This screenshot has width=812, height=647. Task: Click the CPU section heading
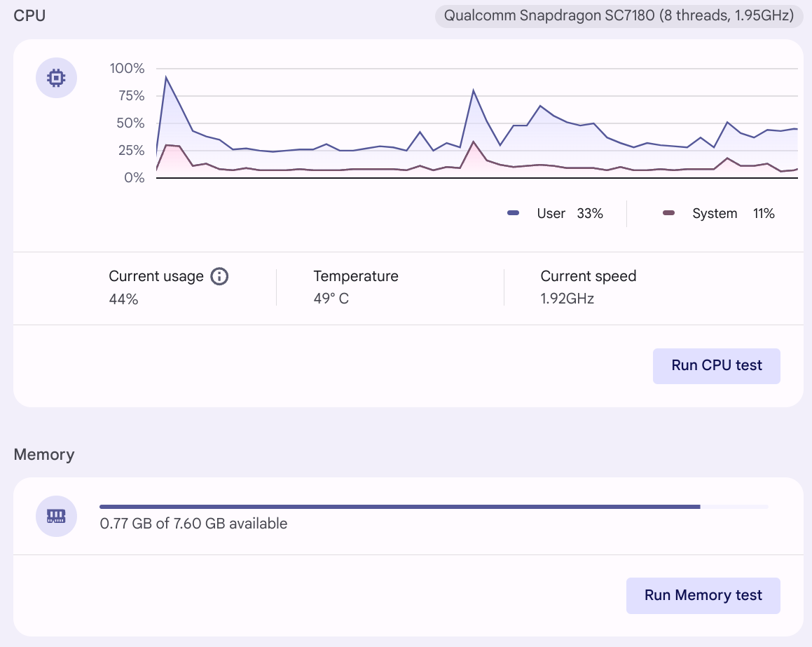click(x=30, y=15)
